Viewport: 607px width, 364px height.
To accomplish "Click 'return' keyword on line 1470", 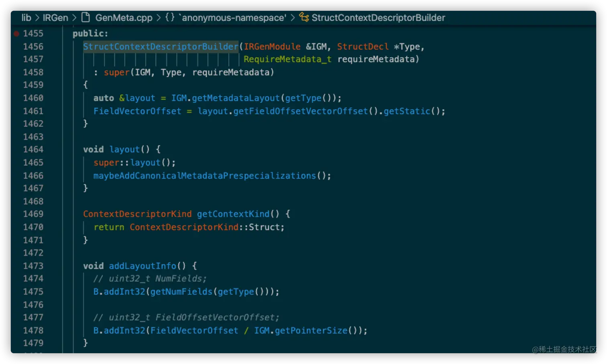I will click(109, 227).
